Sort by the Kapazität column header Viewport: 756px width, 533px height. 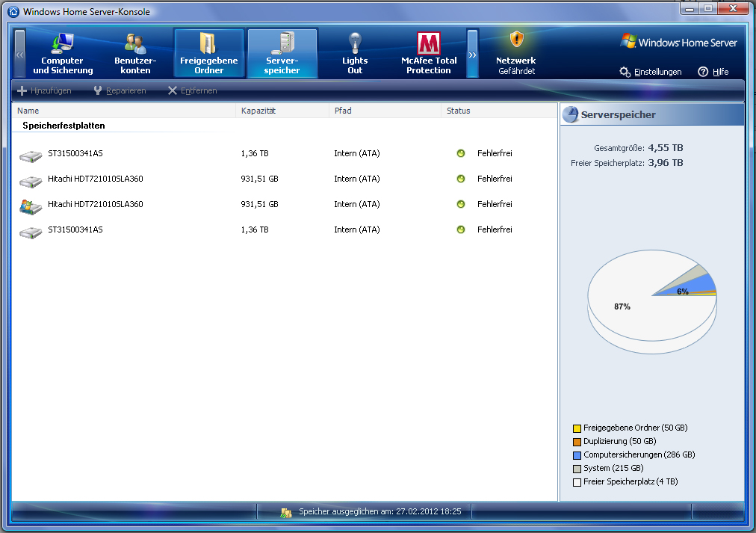[282, 111]
